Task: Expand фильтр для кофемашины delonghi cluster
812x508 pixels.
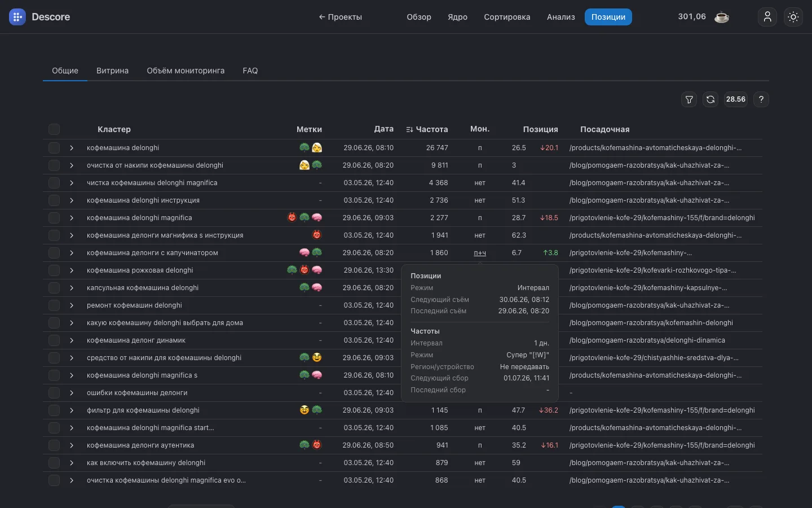Action: click(72, 410)
